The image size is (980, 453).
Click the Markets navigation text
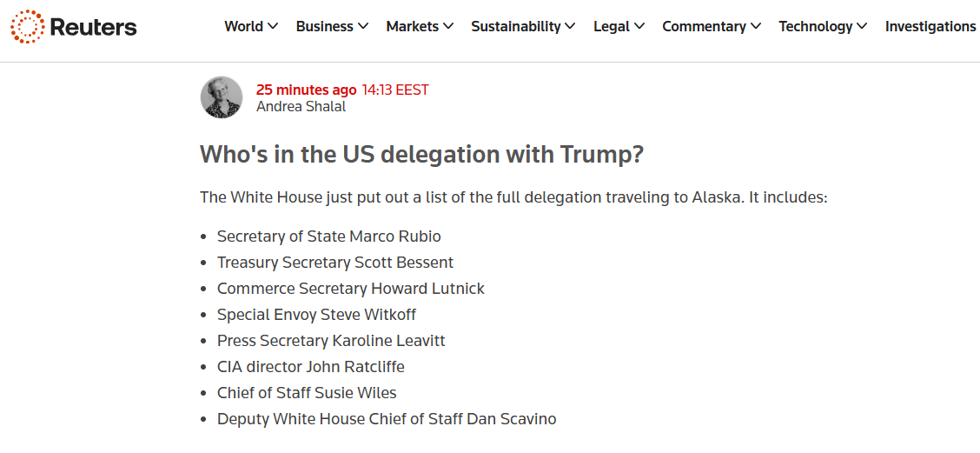click(x=412, y=27)
